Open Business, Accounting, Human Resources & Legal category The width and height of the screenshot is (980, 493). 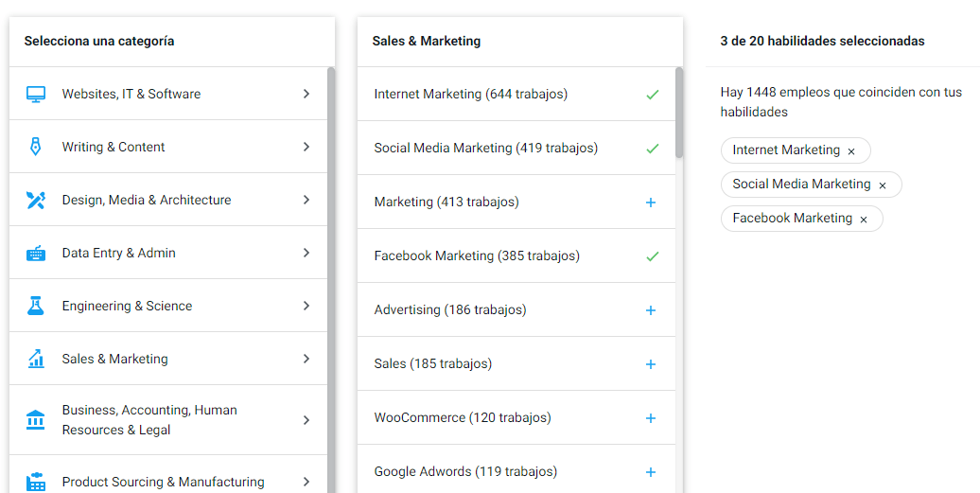coord(168,420)
